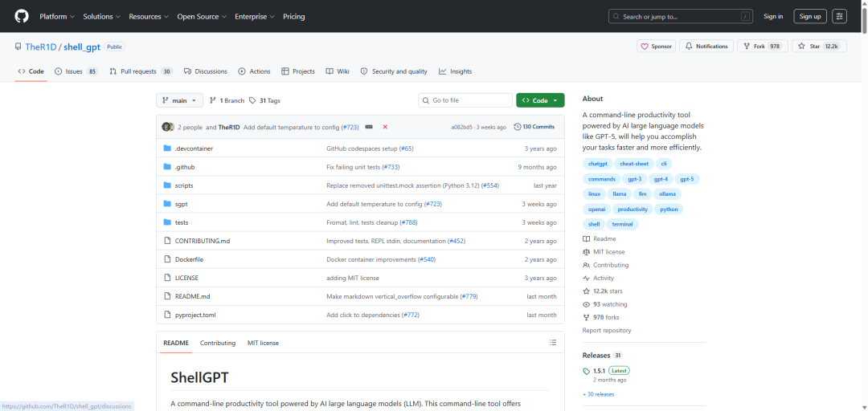868x411 pixels.
Task: Switch to the Issues tab
Action: coord(76,71)
